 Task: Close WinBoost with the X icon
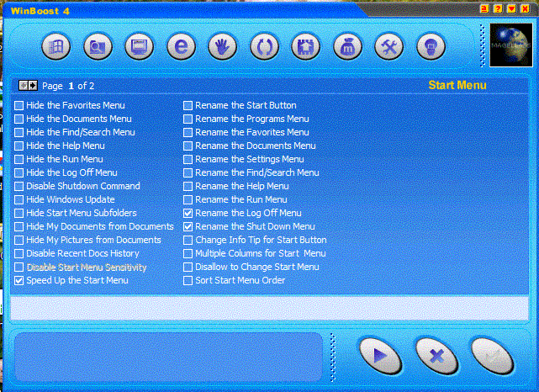point(525,8)
